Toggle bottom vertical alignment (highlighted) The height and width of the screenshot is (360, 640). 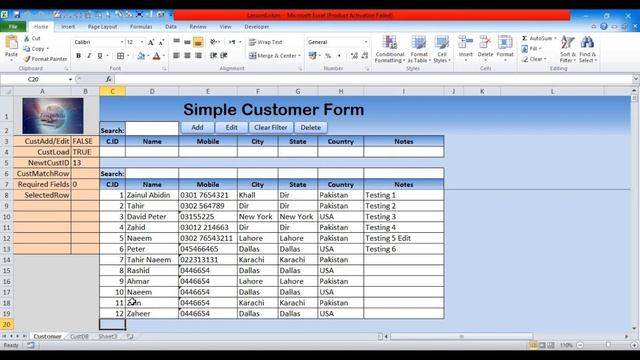(198, 42)
